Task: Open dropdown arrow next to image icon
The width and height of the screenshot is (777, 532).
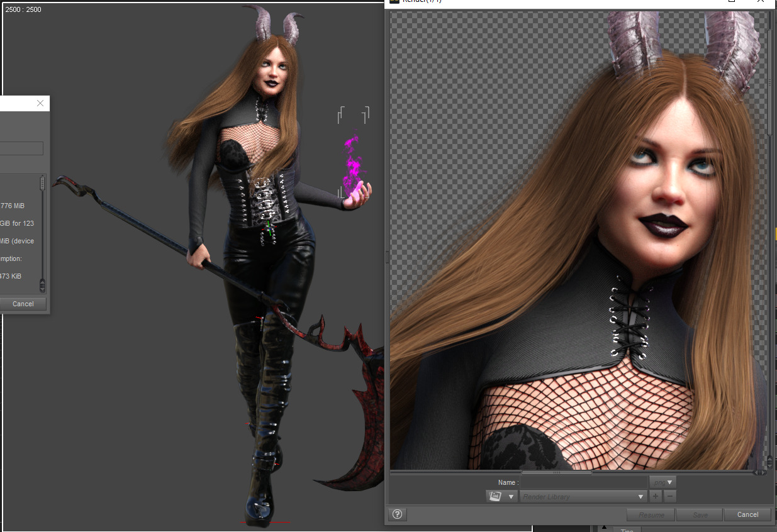Action: [x=510, y=497]
